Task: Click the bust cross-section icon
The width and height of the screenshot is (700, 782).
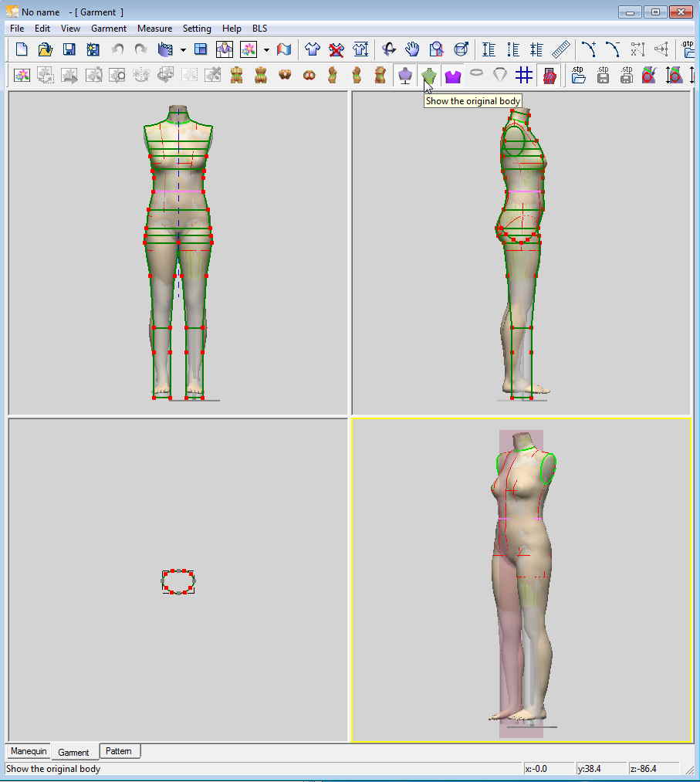Action: (285, 76)
